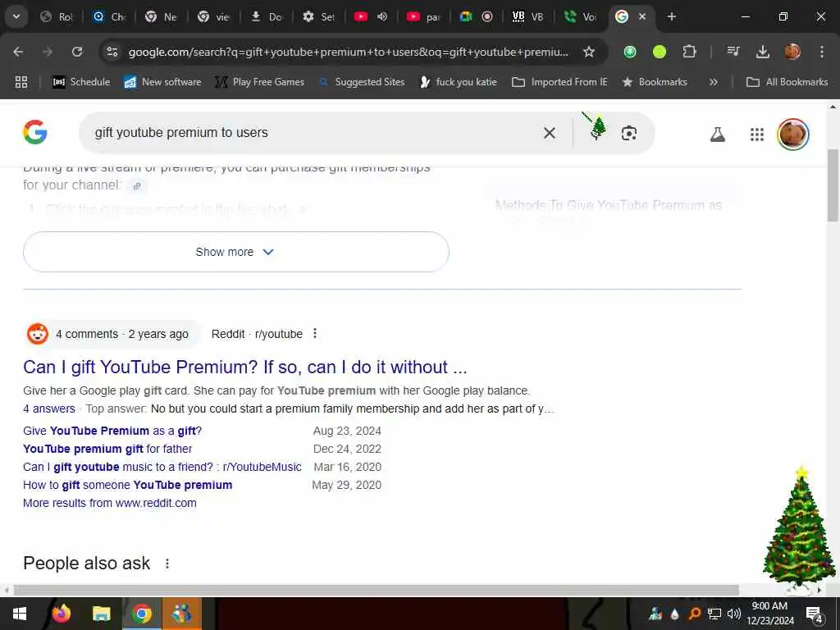Go back to the previous page

tap(18, 52)
